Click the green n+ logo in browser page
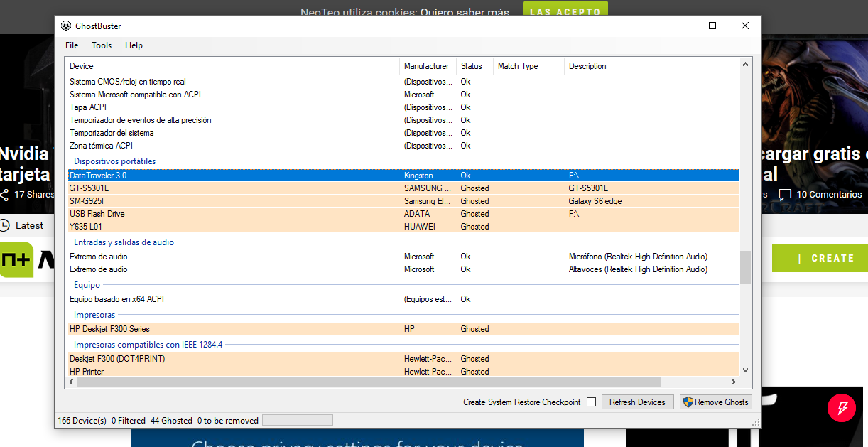Viewport: 868px width, 447px height. 16,259
